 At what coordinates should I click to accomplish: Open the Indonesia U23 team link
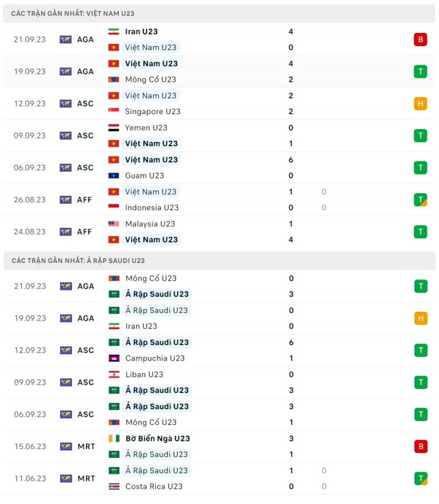(151, 208)
